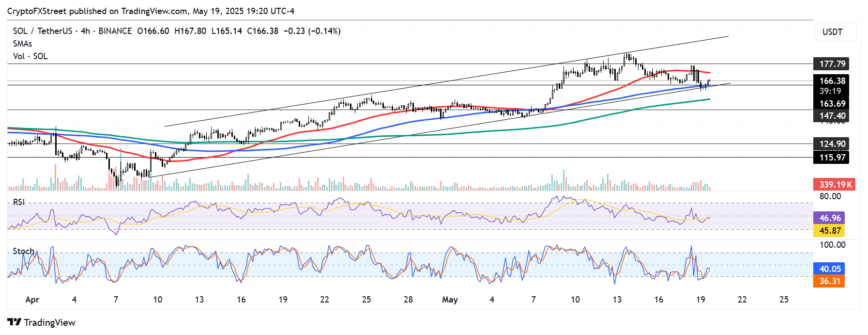Click the current price 166.38 label
868x335 pixels.
[831, 81]
